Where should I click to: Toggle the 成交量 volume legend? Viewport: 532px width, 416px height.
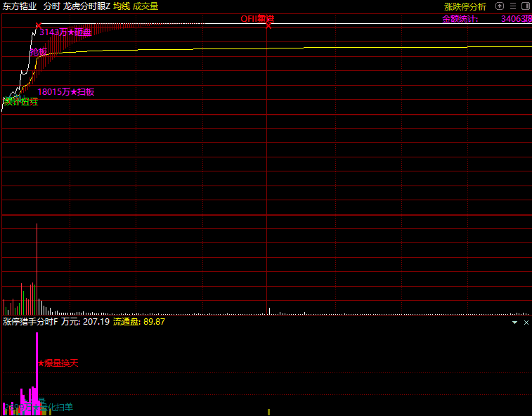(145, 6)
